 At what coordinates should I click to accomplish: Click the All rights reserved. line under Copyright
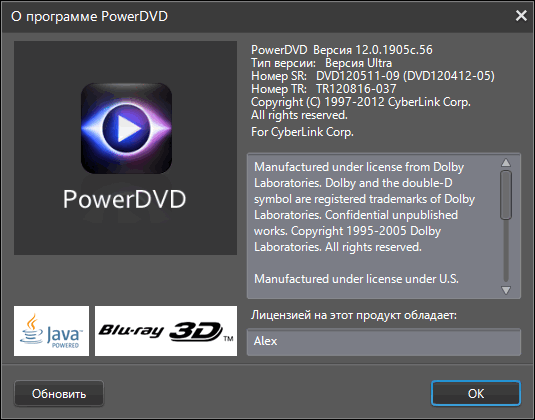299,115
